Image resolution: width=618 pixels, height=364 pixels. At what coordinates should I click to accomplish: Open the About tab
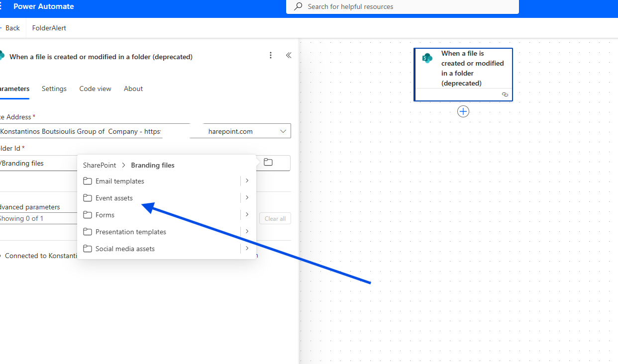coord(133,89)
